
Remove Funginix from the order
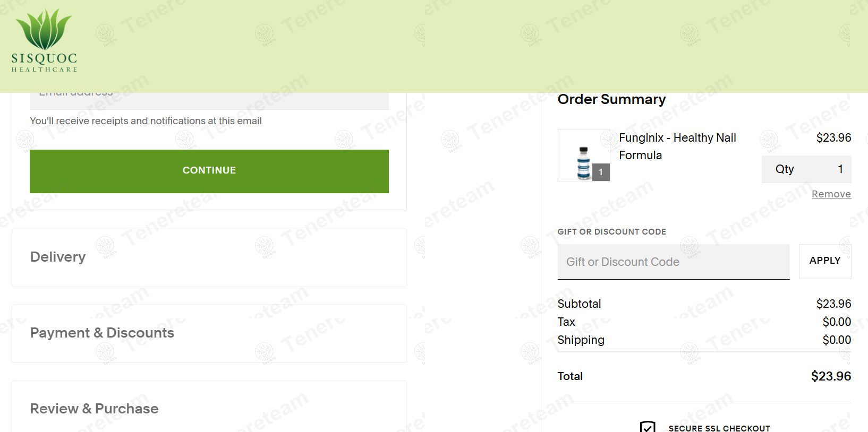point(831,194)
